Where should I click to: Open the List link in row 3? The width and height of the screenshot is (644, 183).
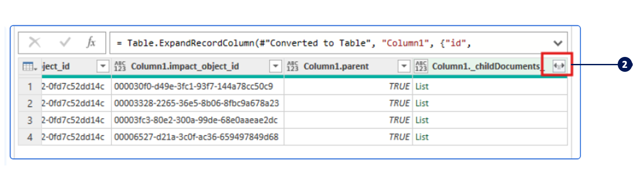click(x=422, y=120)
